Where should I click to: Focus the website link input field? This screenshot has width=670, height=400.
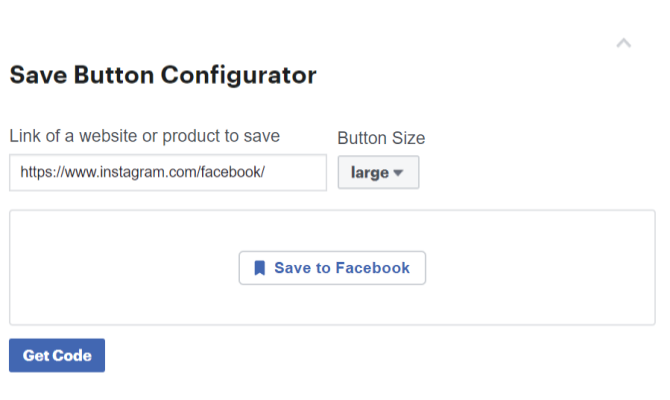(168, 172)
